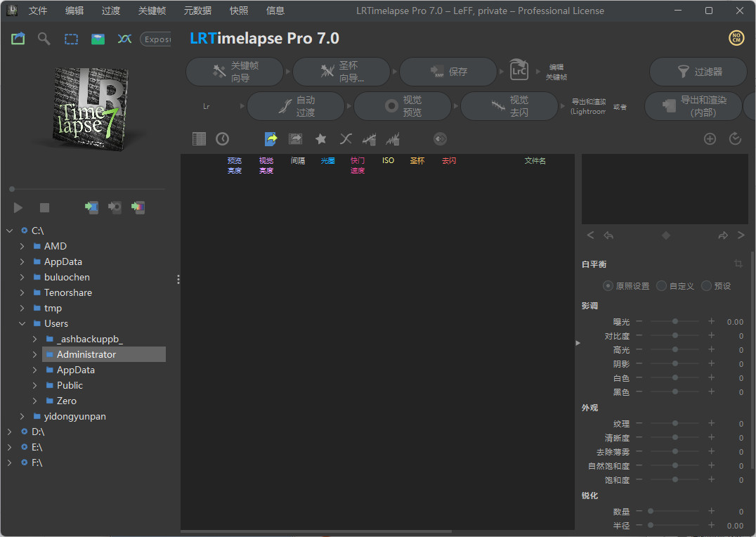Image resolution: width=756 pixels, height=537 pixels.
Task: Open the 编辑 menu
Action: click(74, 11)
